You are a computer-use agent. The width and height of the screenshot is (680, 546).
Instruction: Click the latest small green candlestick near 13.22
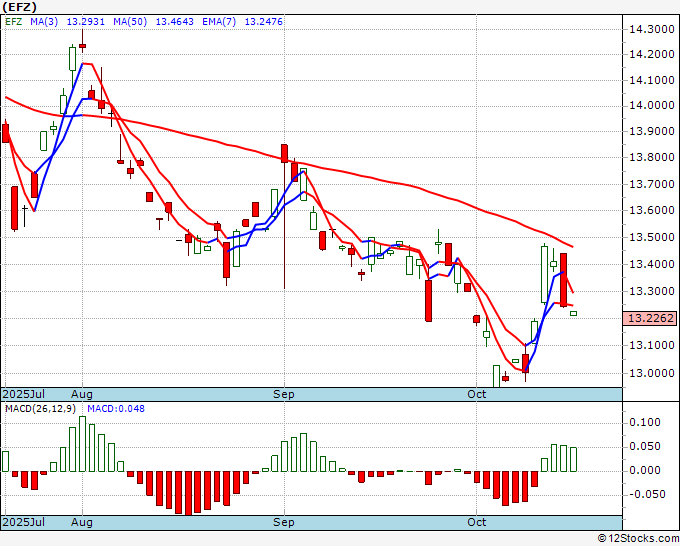coord(573,314)
